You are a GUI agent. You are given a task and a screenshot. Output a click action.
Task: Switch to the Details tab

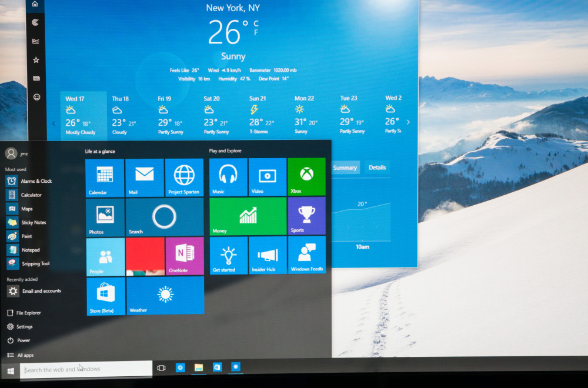point(377,168)
